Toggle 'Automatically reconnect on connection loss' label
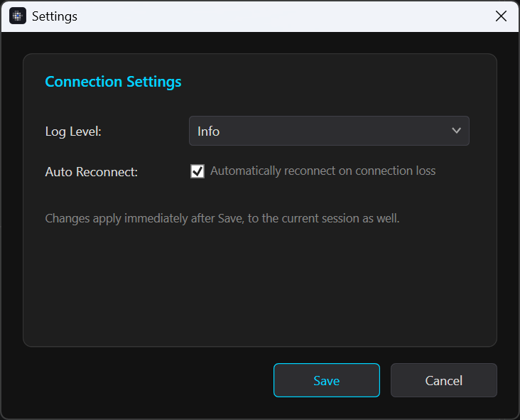The image size is (520, 420). pyautogui.click(x=323, y=171)
